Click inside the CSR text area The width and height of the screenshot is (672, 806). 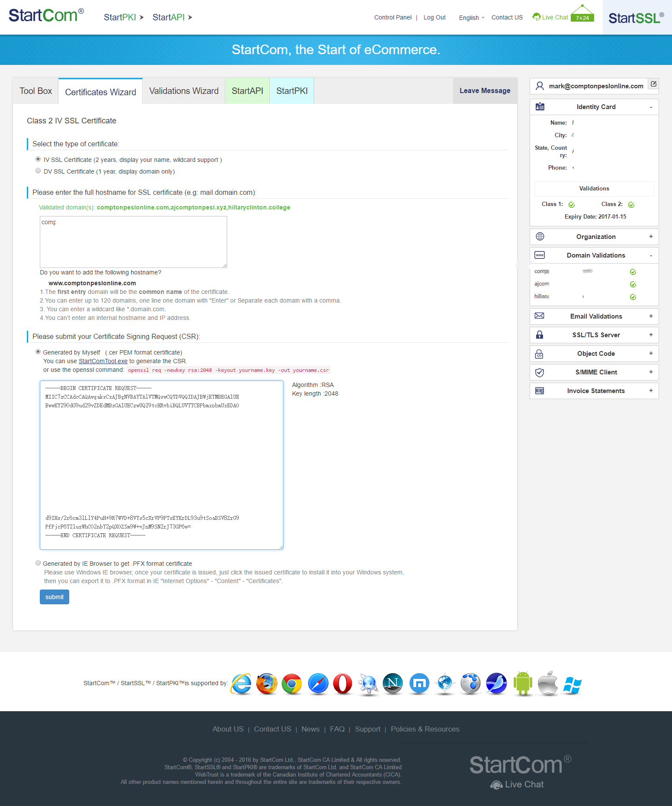coord(161,465)
